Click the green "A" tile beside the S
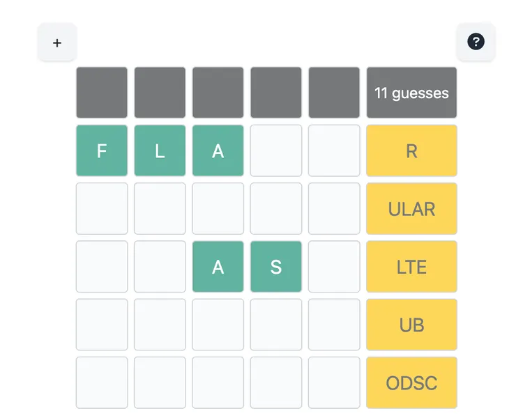516x420 pixels. pos(218,267)
